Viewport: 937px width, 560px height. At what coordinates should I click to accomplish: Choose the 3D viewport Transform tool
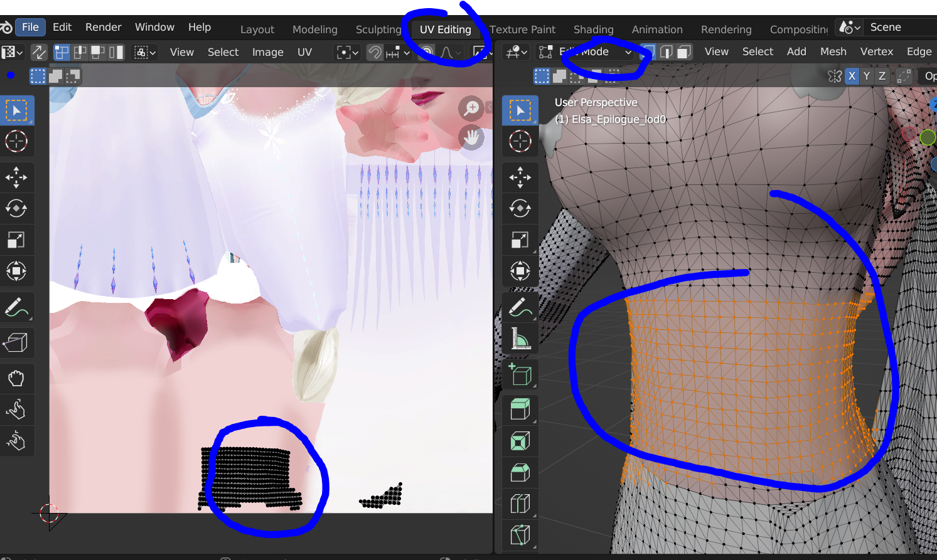[520, 271]
